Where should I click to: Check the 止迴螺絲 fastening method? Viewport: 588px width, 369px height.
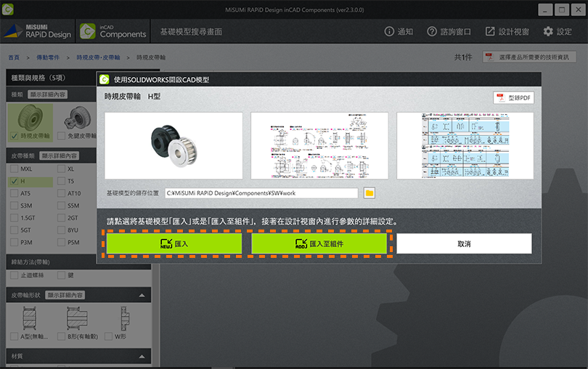pos(15,275)
